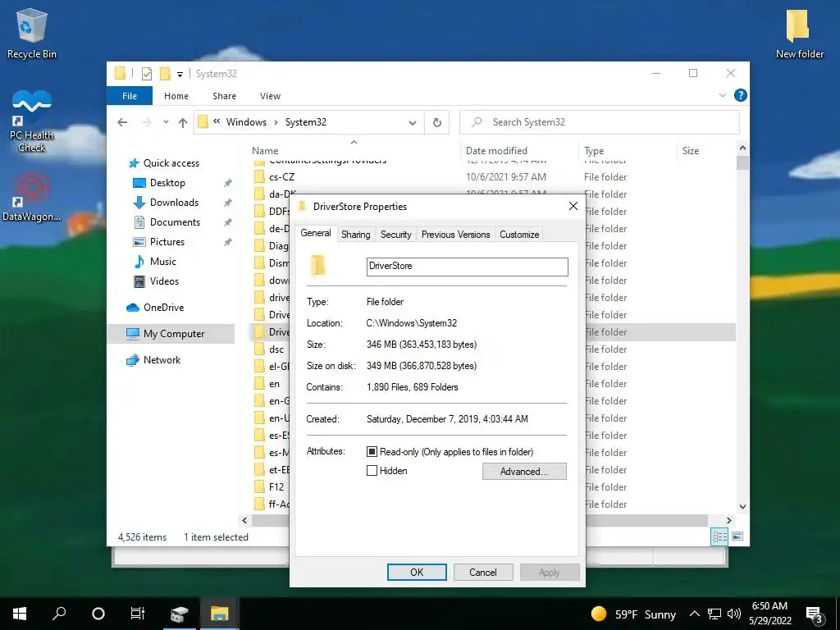Show hidden tray icons chevron
840x630 pixels.
tap(694, 614)
